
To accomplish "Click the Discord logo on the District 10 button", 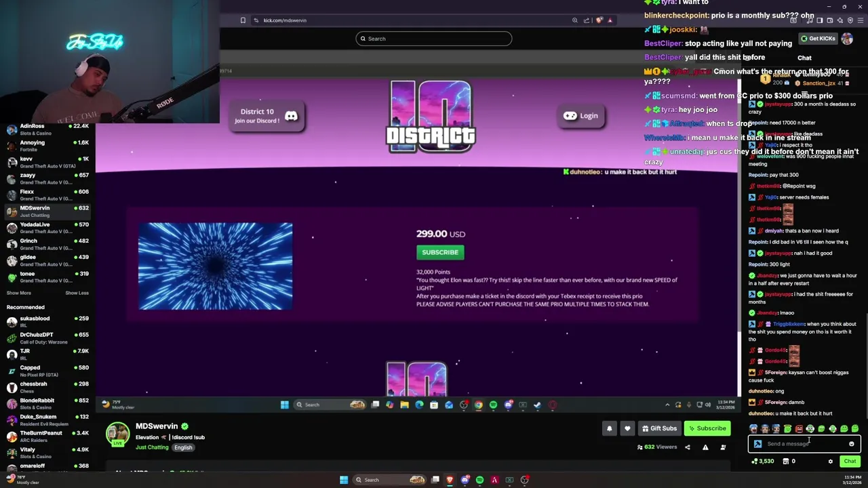I will pyautogui.click(x=291, y=116).
